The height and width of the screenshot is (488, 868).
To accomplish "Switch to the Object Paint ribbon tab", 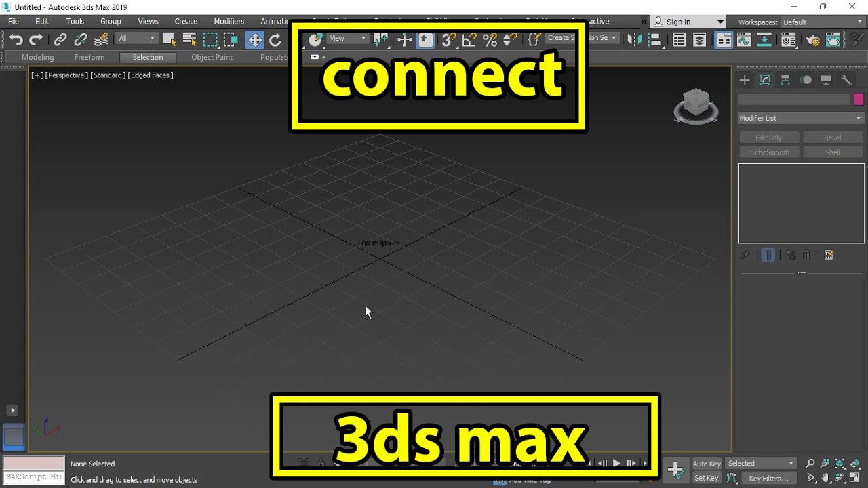I will [x=212, y=57].
